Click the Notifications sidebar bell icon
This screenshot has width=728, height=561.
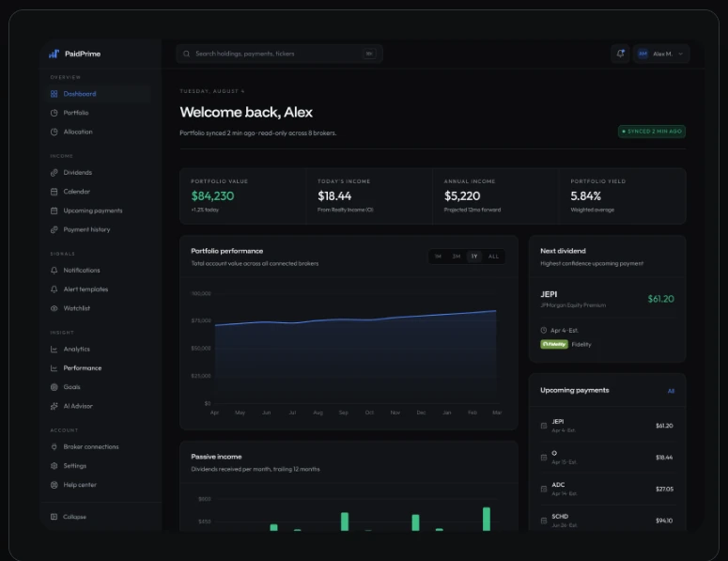coord(54,271)
